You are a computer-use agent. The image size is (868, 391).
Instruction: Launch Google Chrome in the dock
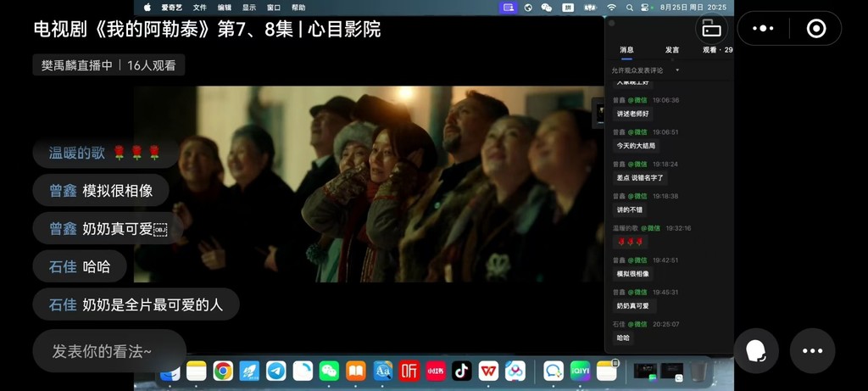[x=223, y=371]
